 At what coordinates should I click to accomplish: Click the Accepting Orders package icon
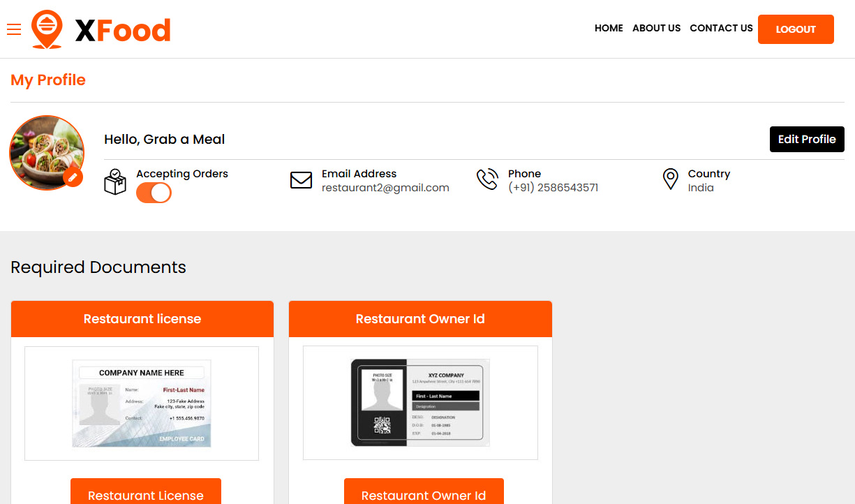(115, 181)
